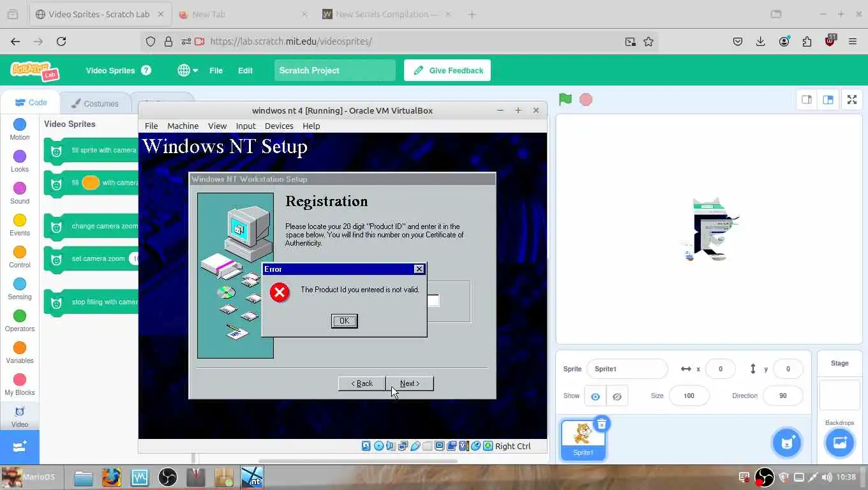Viewport: 868px width, 490px height.
Task: Open Firefox extensions puzzle icon
Action: click(807, 41)
